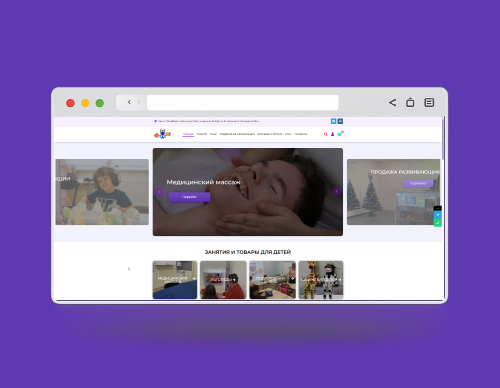Click next slide arrow on the carousel
500x388 pixels.
click(x=336, y=191)
